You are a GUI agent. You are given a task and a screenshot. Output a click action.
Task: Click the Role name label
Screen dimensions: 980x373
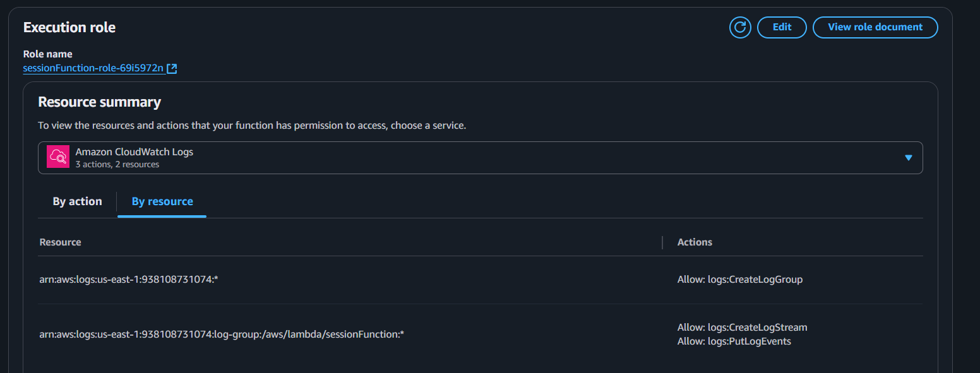coord(48,54)
